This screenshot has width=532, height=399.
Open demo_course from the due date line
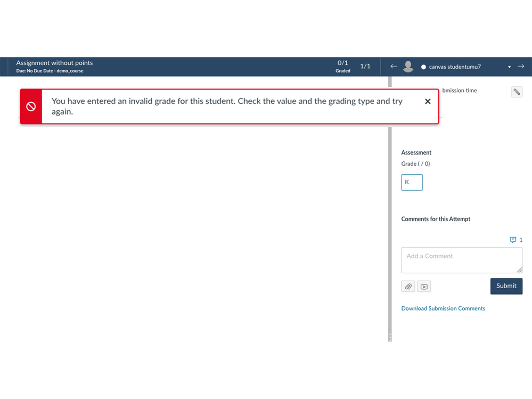tap(70, 71)
